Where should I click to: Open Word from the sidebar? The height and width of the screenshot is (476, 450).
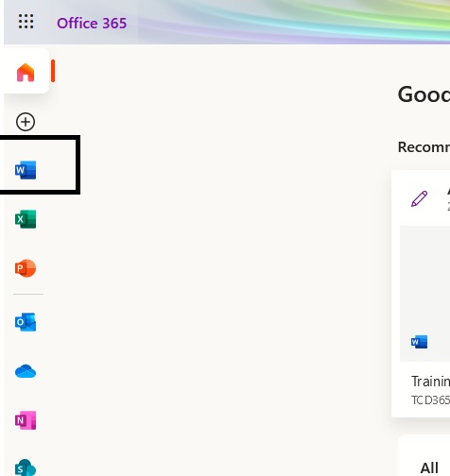[x=26, y=170]
